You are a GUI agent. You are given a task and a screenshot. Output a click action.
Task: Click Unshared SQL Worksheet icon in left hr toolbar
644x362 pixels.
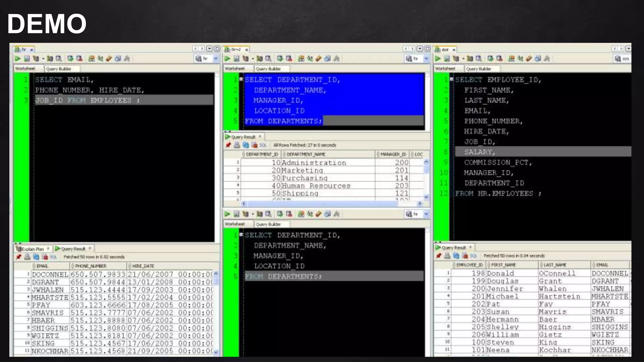(91, 58)
